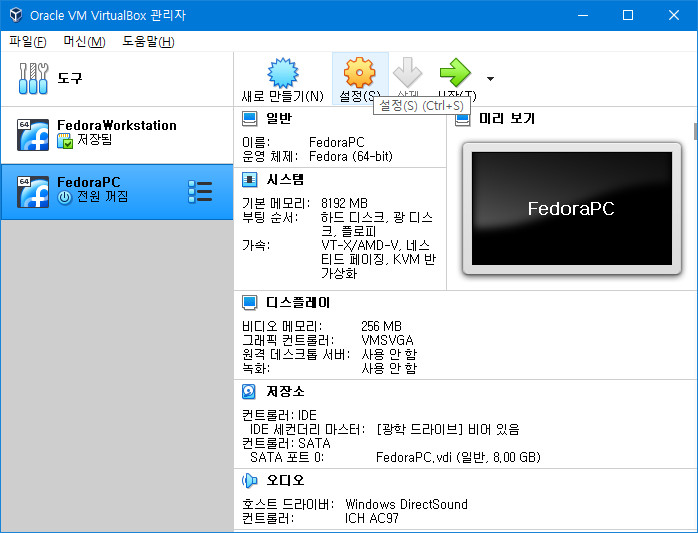The width and height of the screenshot is (698, 533).
Task: Select FedoraWorkstation name in VM list
Action: [x=117, y=126]
